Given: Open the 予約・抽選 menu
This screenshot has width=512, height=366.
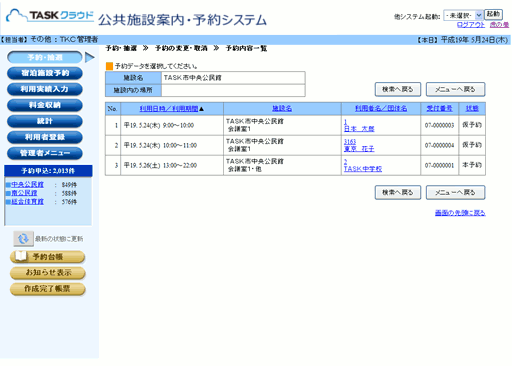Looking at the screenshot, I should click(45, 57).
